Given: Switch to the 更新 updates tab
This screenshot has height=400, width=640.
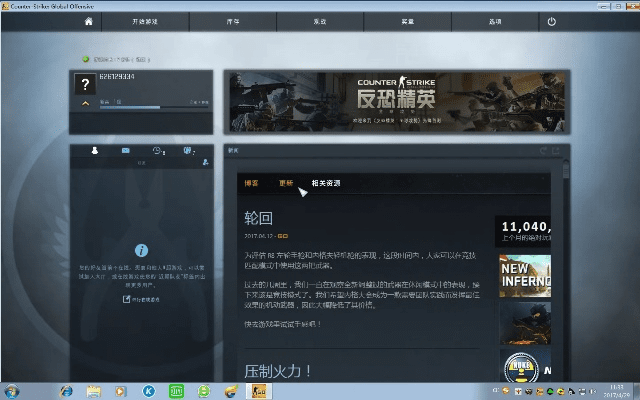Looking at the screenshot, I should point(286,183).
